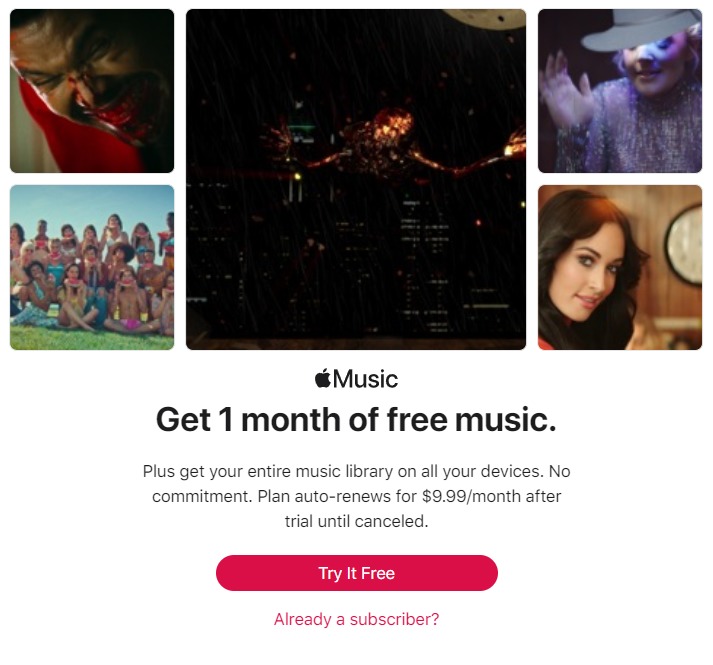Click the Music wordmark text
Viewport: 713px width, 665px height.
point(366,379)
